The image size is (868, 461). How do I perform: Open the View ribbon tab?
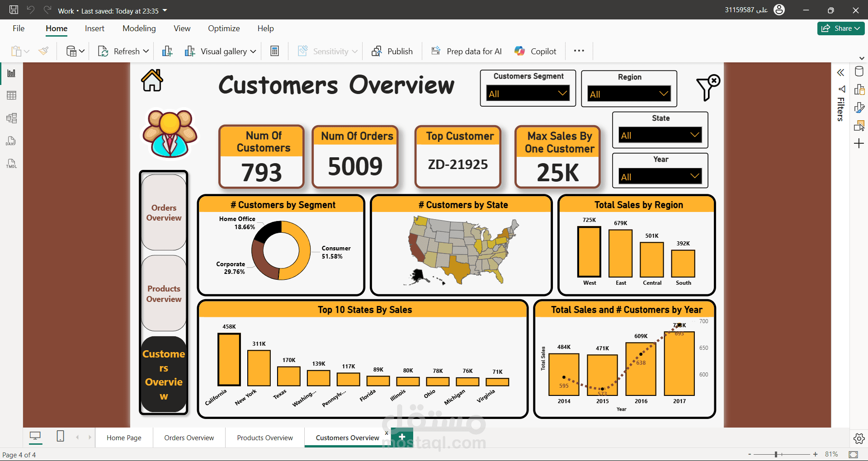tap(181, 28)
